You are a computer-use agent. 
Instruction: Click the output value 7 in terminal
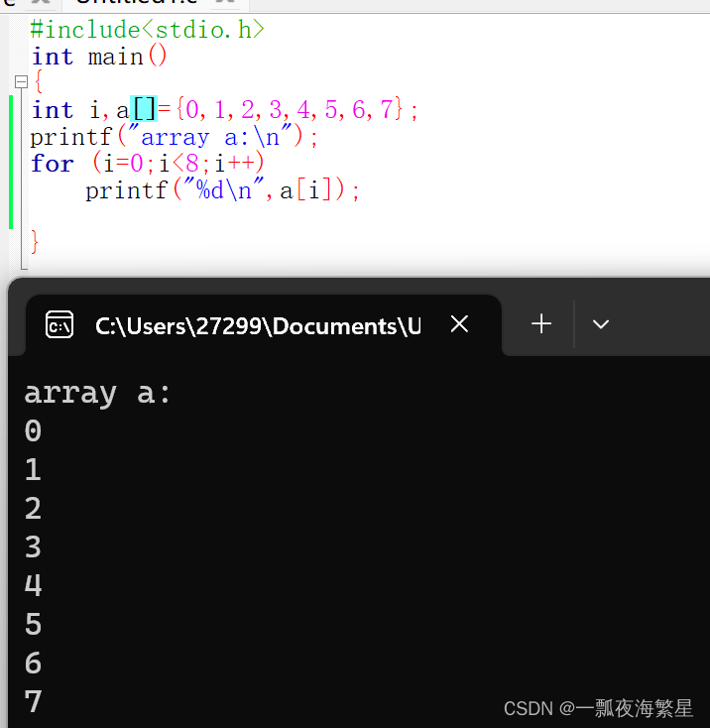tap(33, 701)
